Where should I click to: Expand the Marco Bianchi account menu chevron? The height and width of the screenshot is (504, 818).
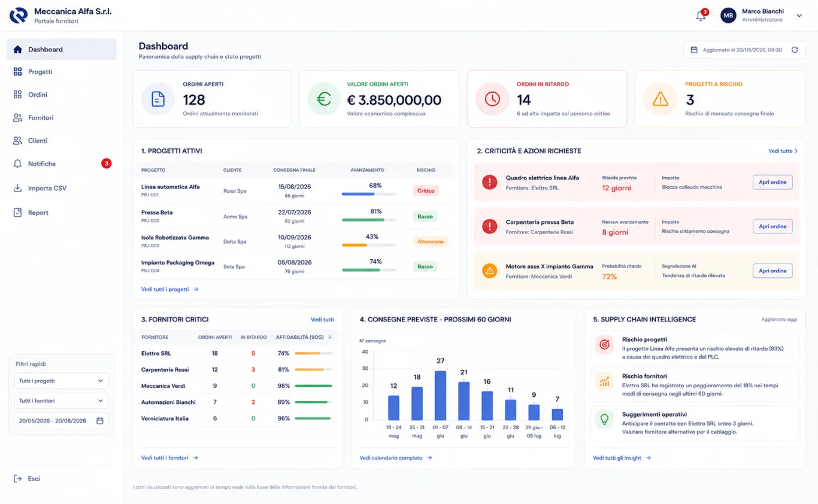click(x=799, y=16)
